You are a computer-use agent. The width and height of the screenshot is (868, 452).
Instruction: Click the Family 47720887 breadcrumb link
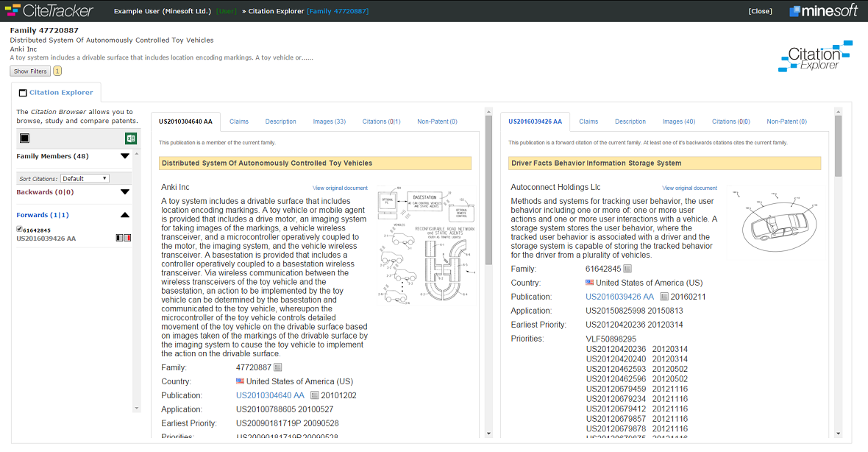click(338, 11)
